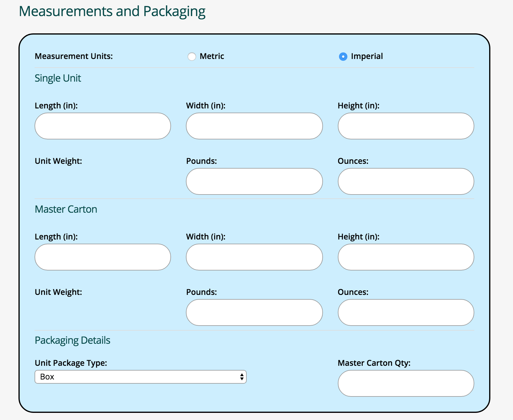Click the Measurement Units label
This screenshot has width=513, height=420.
coord(74,56)
